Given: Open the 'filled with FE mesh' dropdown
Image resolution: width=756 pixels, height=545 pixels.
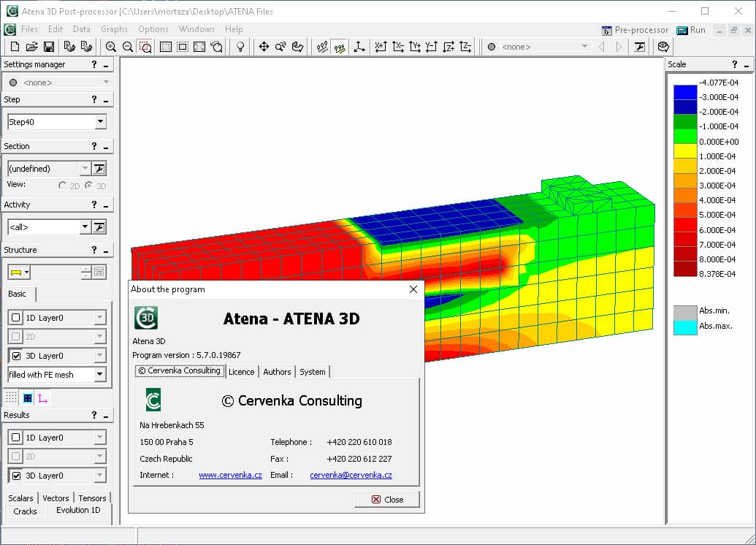Looking at the screenshot, I should (x=99, y=374).
